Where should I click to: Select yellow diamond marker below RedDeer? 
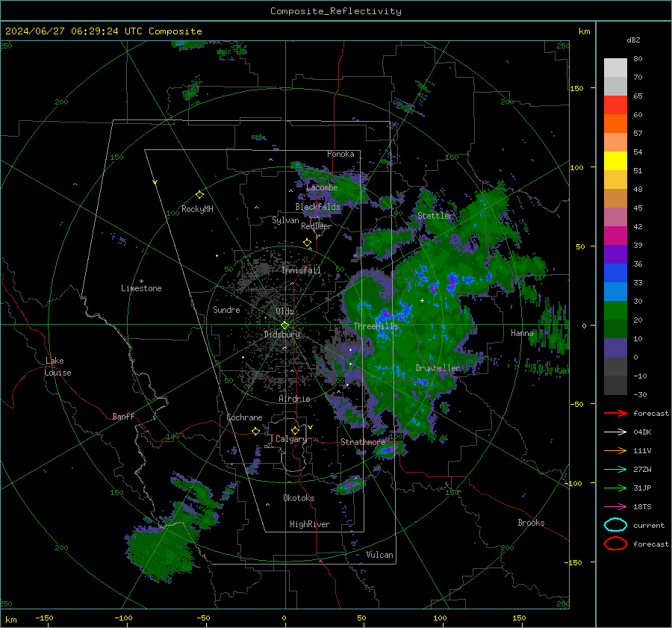308,243
